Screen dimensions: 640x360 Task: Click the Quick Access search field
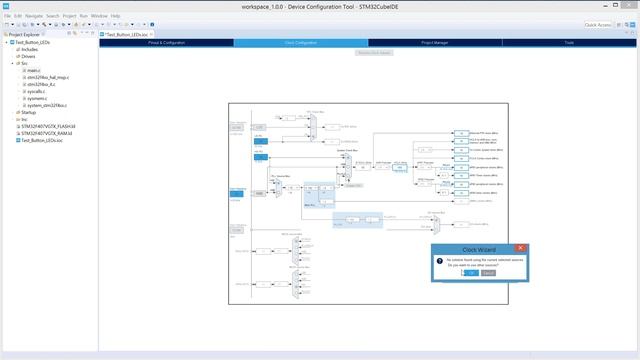pos(598,25)
